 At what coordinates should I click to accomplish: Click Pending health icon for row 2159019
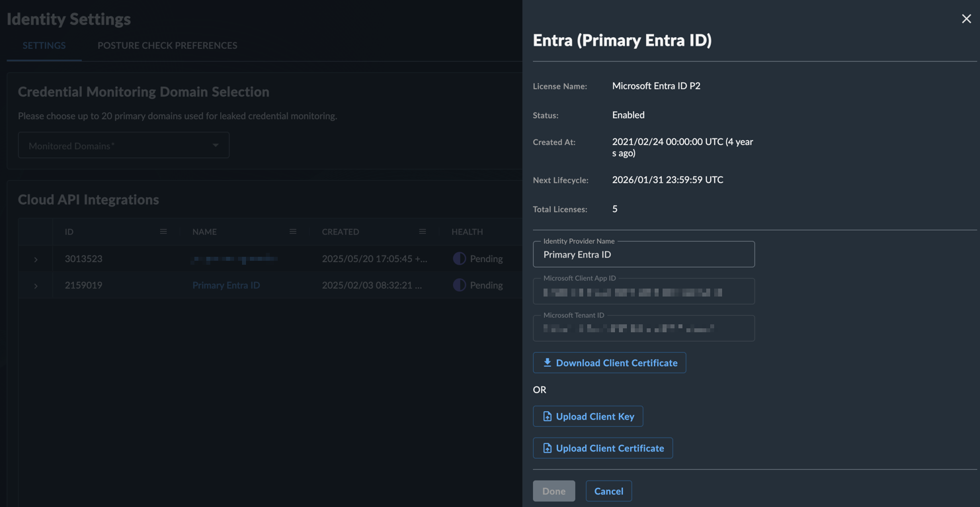pyautogui.click(x=459, y=285)
